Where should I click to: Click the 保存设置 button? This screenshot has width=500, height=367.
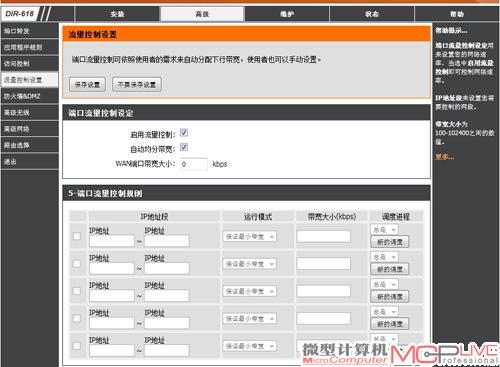point(87,85)
